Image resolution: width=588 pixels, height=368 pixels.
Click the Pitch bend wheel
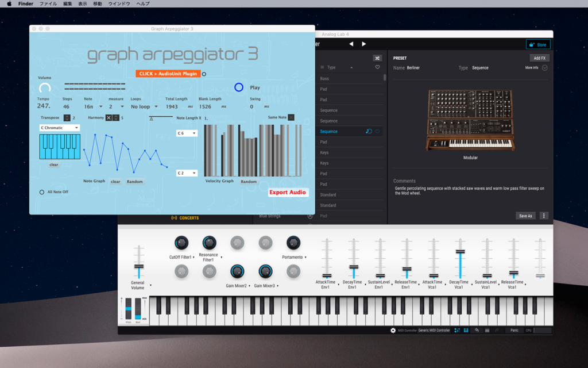pyautogui.click(x=128, y=309)
